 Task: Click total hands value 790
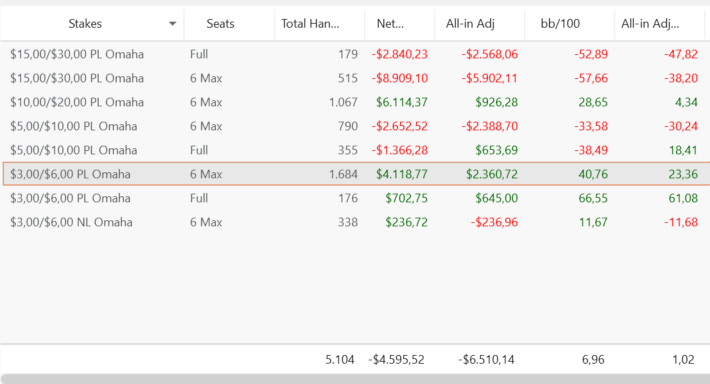click(x=348, y=126)
